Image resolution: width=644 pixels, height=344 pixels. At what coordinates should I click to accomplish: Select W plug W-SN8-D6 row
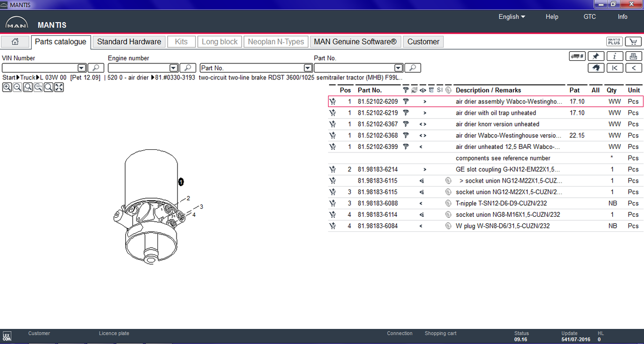pyautogui.click(x=486, y=226)
